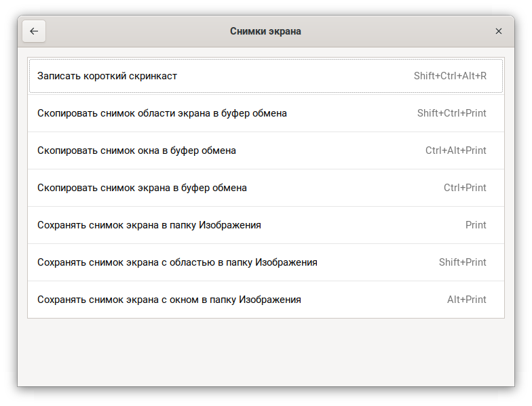Click the Alt+Print shortcut label
Screen dimensions: 532x406
tap(466, 300)
